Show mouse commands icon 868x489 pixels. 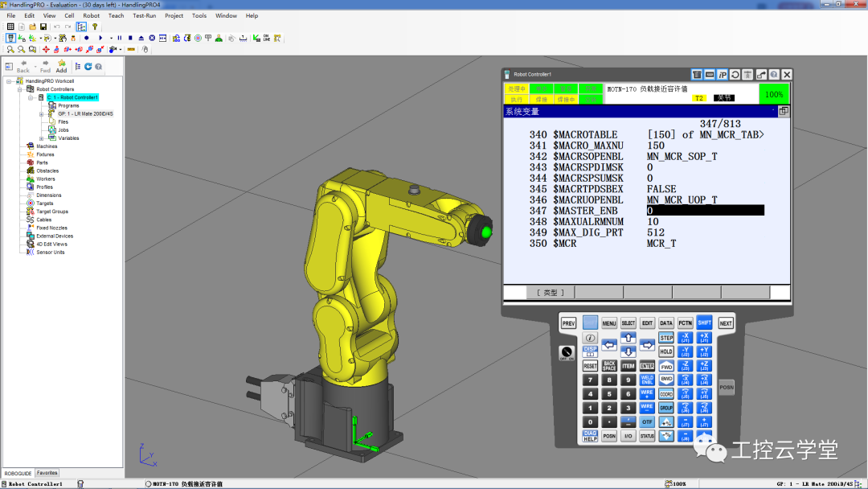(x=145, y=49)
